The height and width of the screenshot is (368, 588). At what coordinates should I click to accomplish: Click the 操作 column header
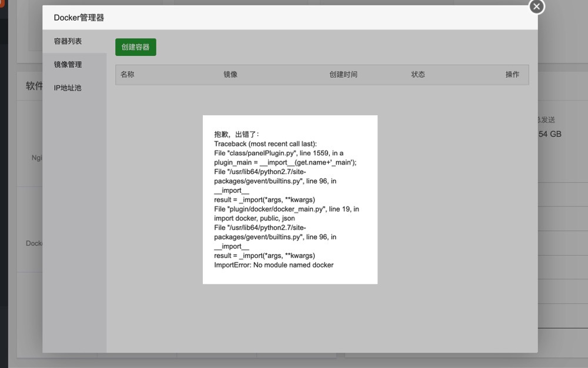point(512,75)
